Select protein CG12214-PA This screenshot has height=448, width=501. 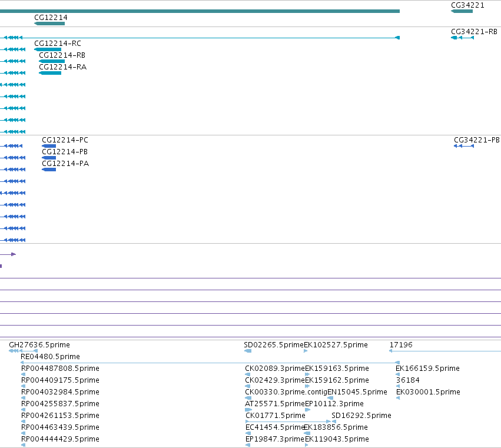49,170
